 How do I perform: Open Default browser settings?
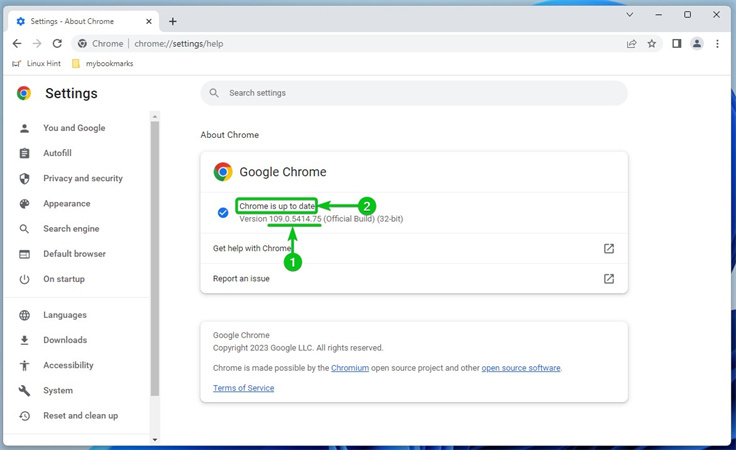(x=74, y=254)
